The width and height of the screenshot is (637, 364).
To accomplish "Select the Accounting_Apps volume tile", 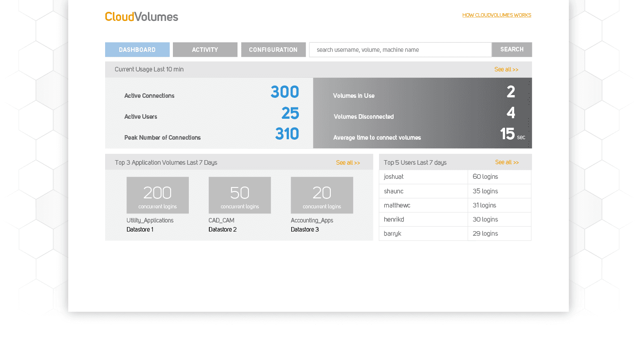I will coord(322,195).
